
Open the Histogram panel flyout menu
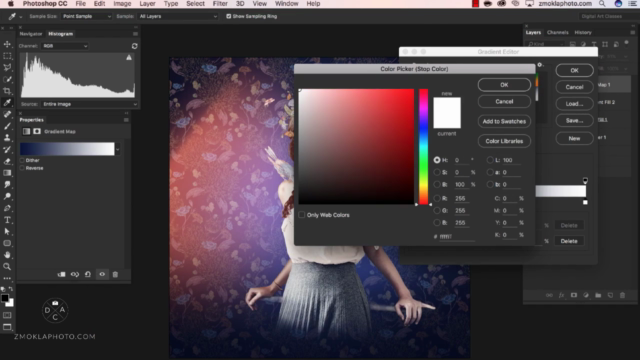click(x=135, y=34)
